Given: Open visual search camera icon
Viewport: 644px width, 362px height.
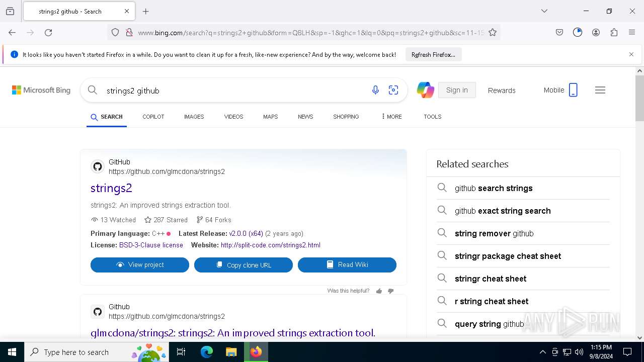Looking at the screenshot, I should [x=393, y=90].
